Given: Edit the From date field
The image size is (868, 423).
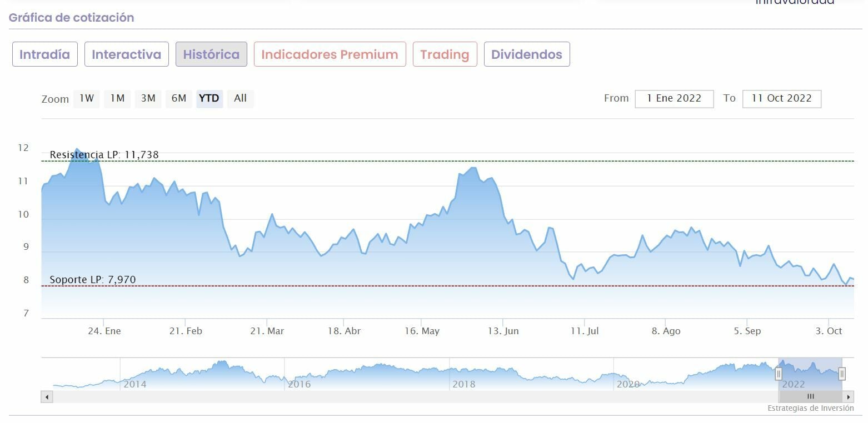Looking at the screenshot, I should tap(674, 98).
